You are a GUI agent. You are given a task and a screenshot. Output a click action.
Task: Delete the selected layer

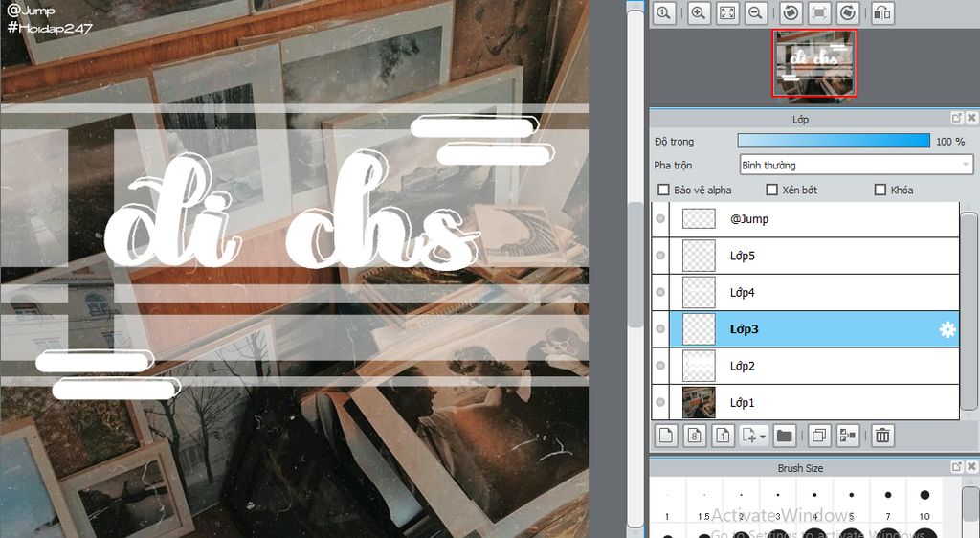[x=882, y=435]
